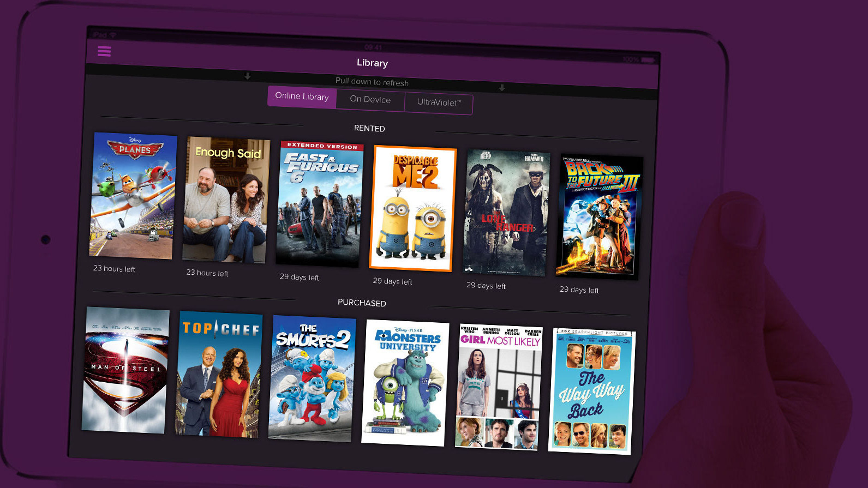Click the RENTED section heading
Image resolution: width=868 pixels, height=488 pixels.
369,128
